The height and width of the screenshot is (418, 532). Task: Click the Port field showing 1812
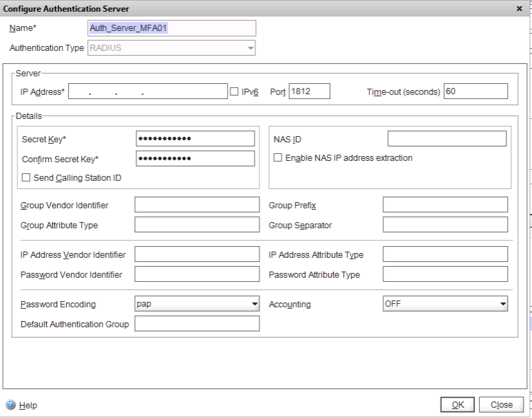coord(309,91)
